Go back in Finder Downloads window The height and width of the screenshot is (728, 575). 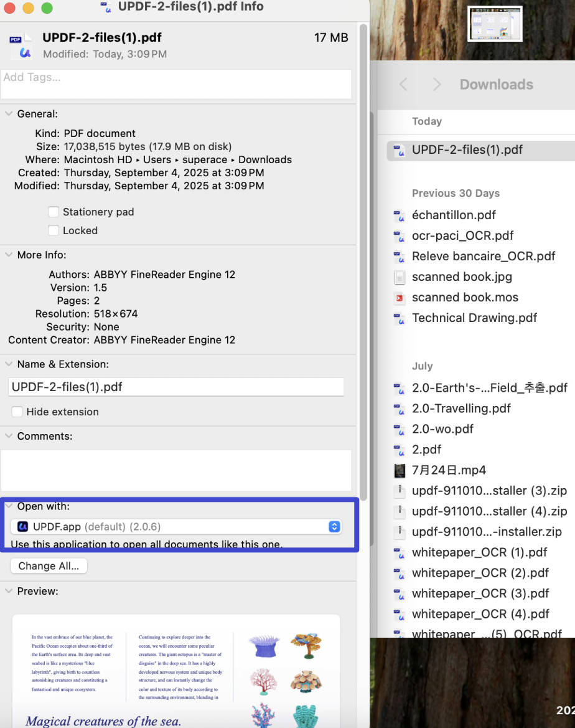(403, 85)
